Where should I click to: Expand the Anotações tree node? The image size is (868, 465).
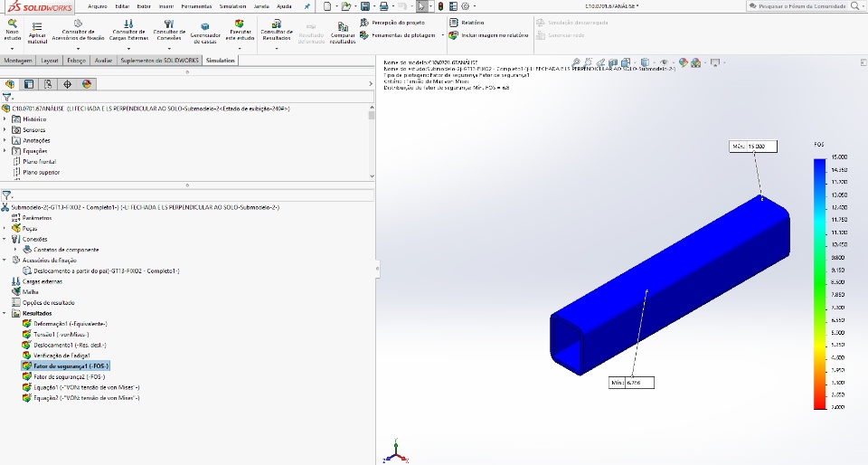[5, 140]
